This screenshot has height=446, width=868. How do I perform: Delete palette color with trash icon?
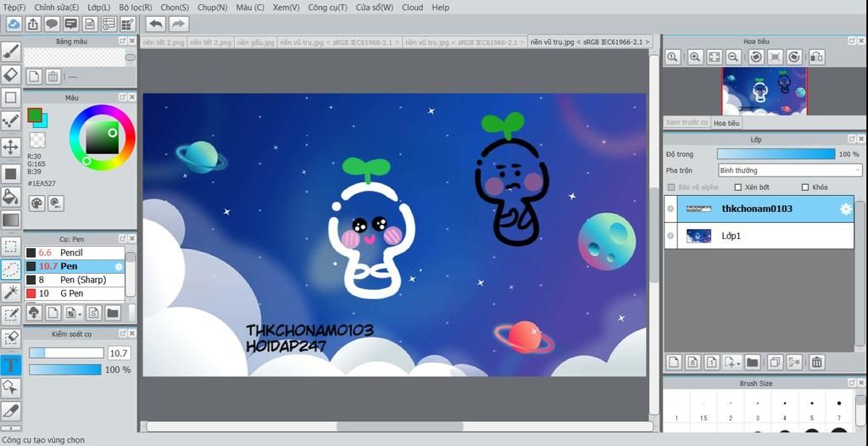pyautogui.click(x=53, y=76)
